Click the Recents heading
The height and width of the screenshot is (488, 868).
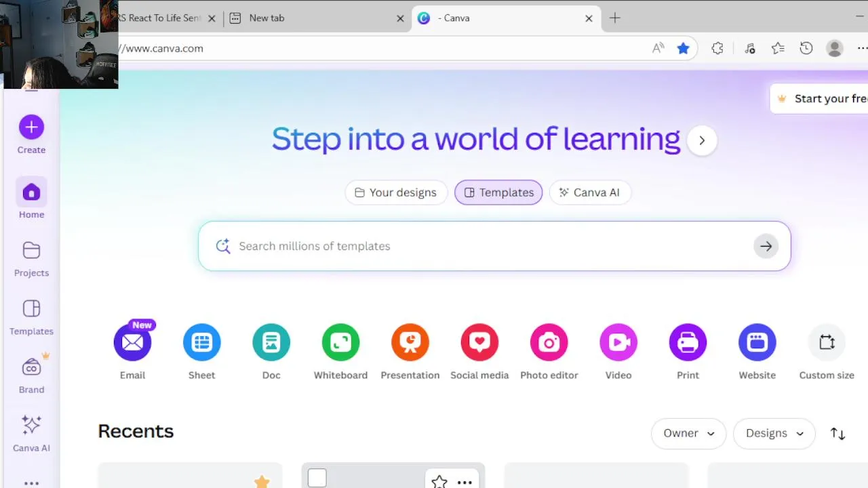136,431
